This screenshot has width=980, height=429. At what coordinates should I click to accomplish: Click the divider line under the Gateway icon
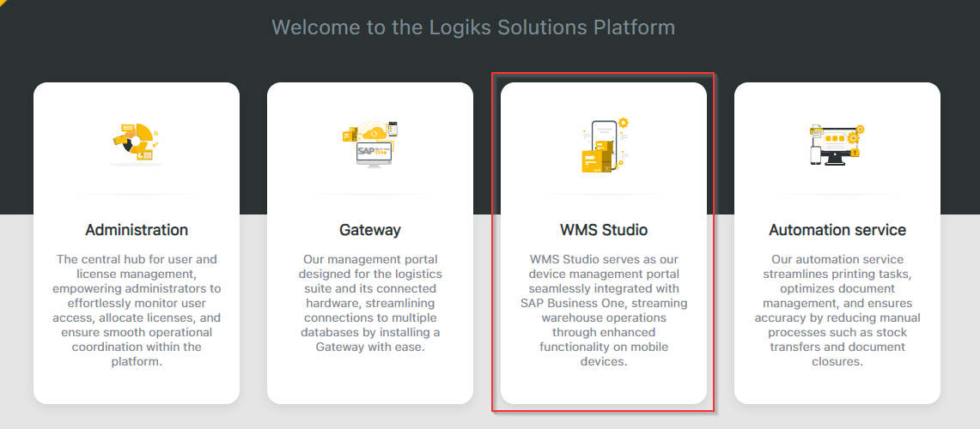370,194
